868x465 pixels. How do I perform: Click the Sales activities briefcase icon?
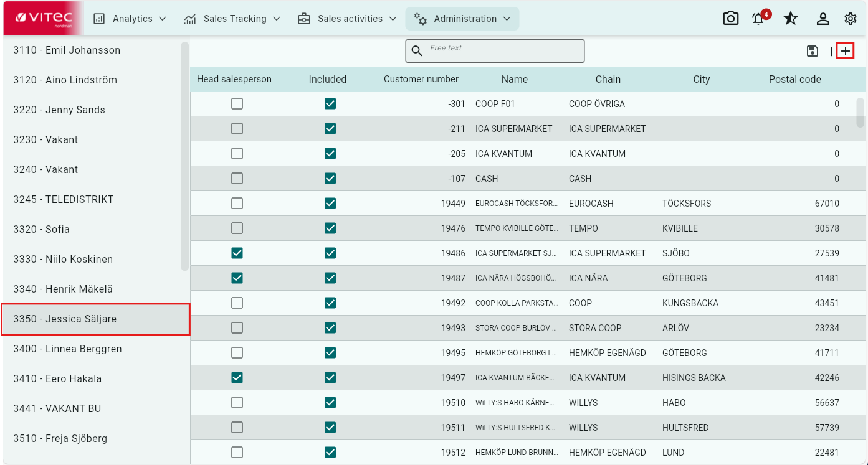coord(304,19)
